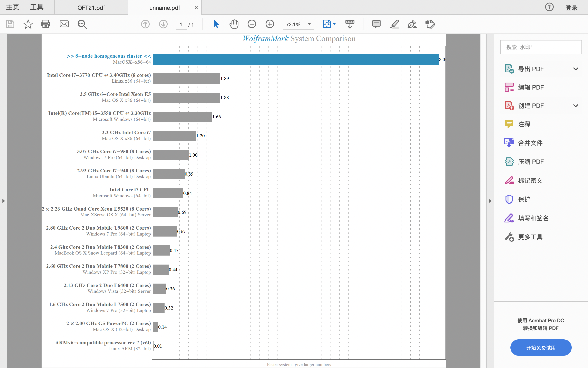Click the 登录 sign-in link
Viewport: 588px width, 368px height.
click(x=571, y=8)
